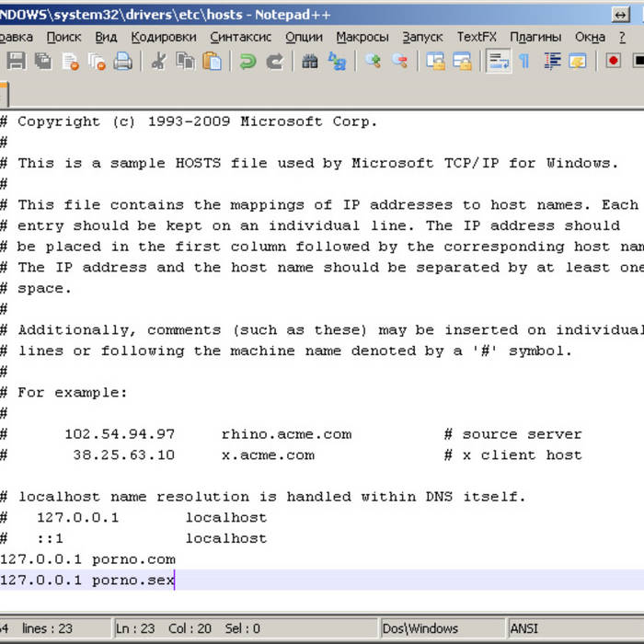The width and height of the screenshot is (644, 644).
Task: Open the Синтаксис menu
Action: click(240, 37)
